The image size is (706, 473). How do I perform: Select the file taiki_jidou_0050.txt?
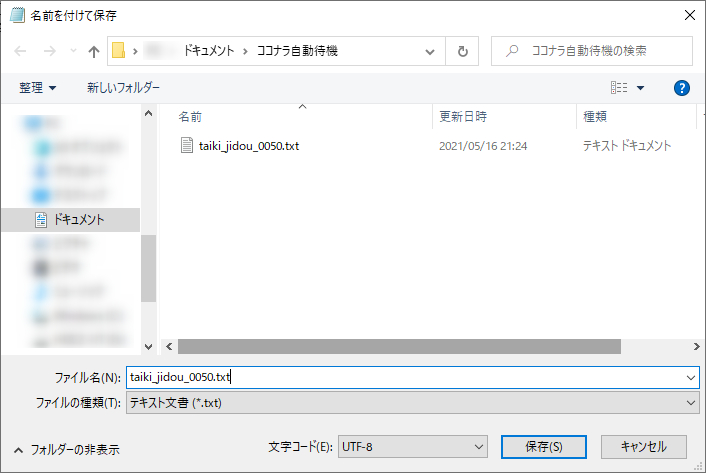coord(249,146)
